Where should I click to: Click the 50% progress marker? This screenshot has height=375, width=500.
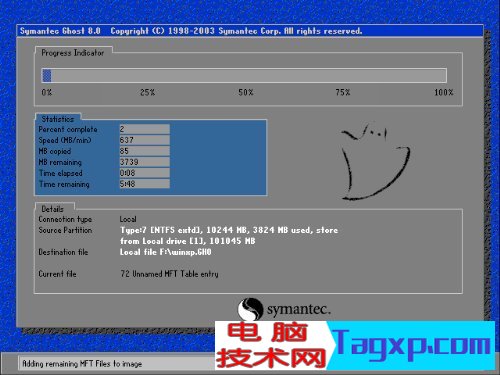click(x=246, y=92)
